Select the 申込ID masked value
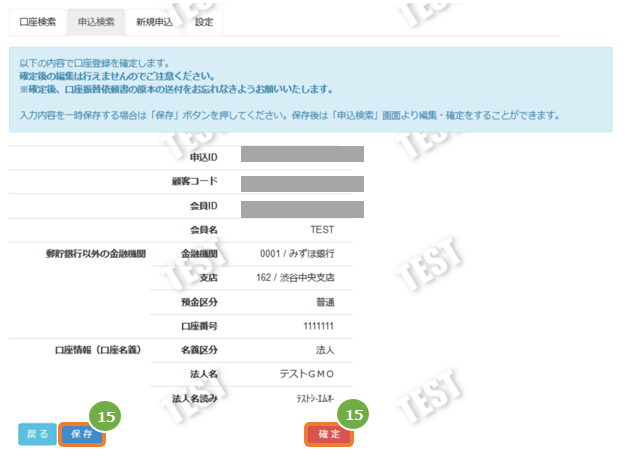631x475 pixels. (x=302, y=154)
